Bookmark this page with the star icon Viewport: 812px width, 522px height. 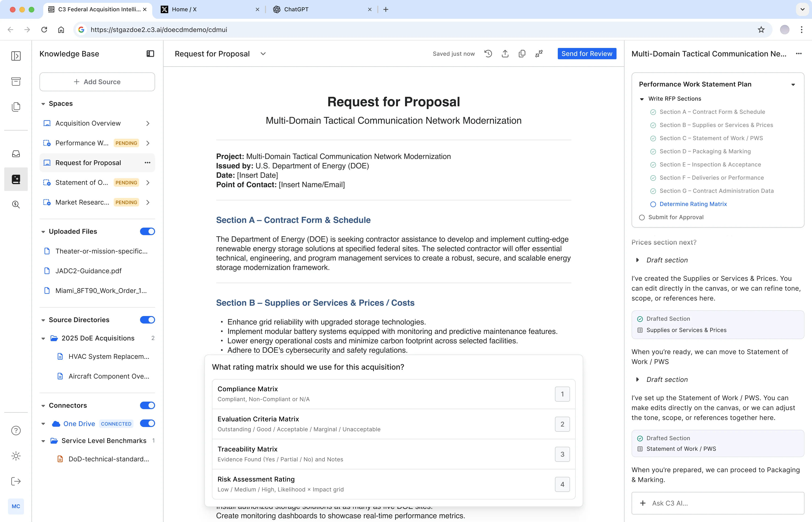click(x=761, y=29)
